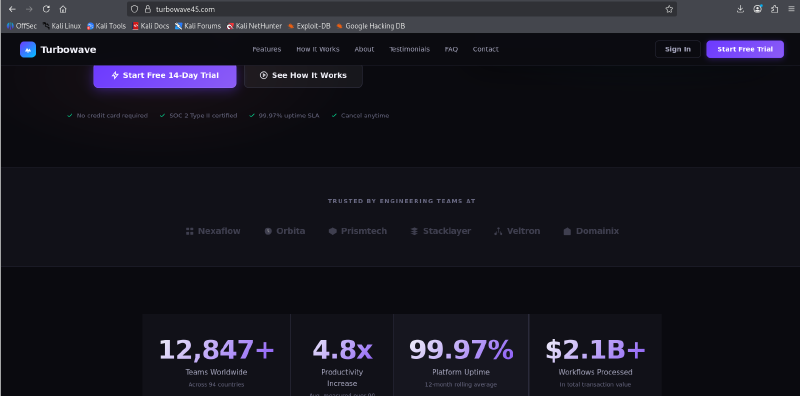Open the Kali Forums bookmark
800x396 pixels.
(x=198, y=26)
